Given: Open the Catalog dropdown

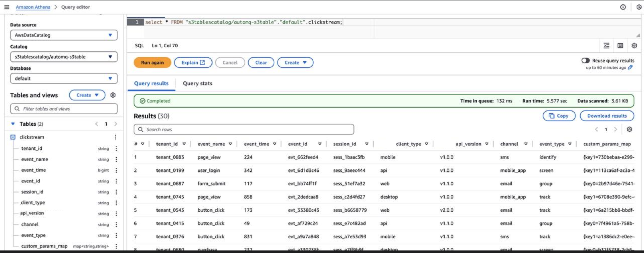Looking at the screenshot, I should 64,57.
